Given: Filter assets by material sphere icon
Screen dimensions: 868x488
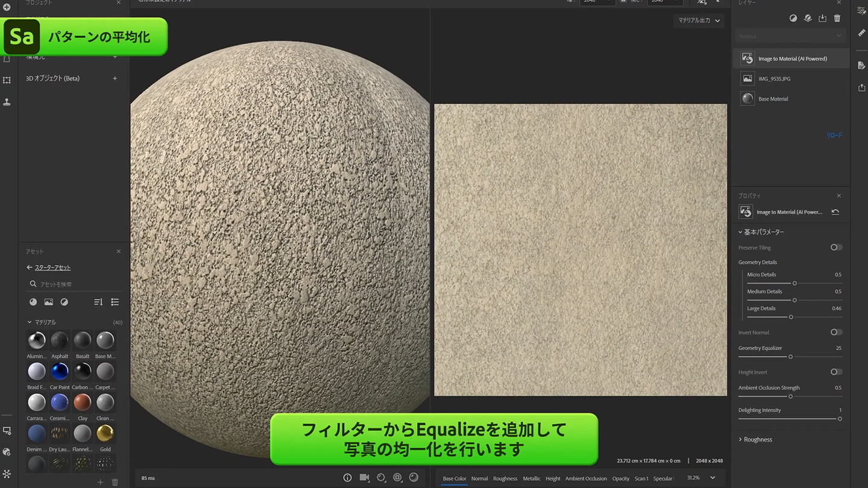Looking at the screenshot, I should click(33, 302).
